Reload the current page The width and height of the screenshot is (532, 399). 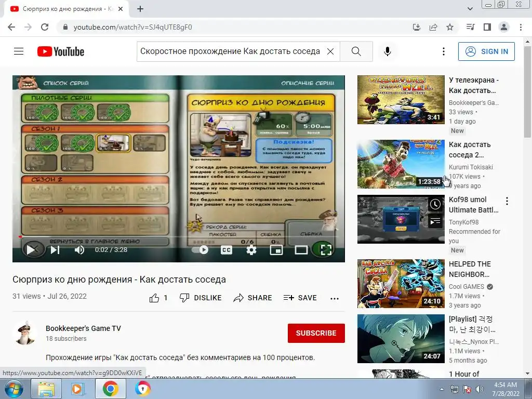pyautogui.click(x=45, y=27)
